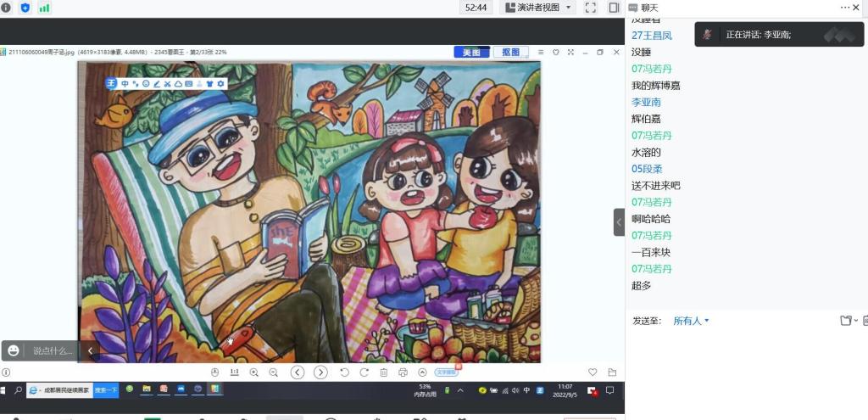Viewport: 868px width, 420px height.
Task: Collapse the chat side panel arrow
Action: point(619,222)
